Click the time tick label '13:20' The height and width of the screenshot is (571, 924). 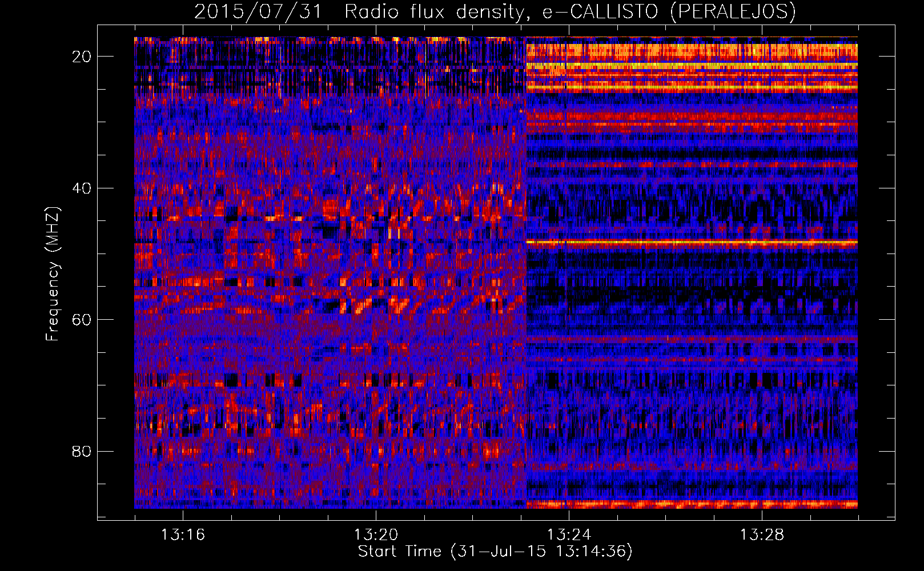click(x=376, y=535)
